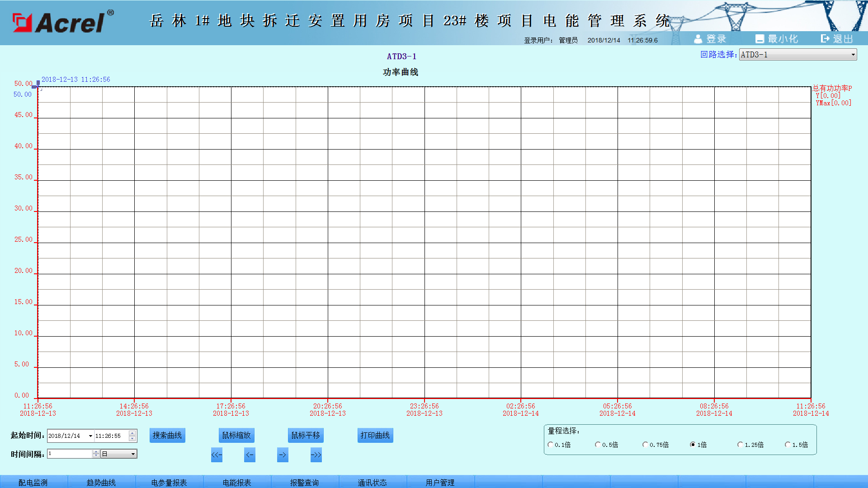Click the 25.00 y-axis label

(24, 239)
